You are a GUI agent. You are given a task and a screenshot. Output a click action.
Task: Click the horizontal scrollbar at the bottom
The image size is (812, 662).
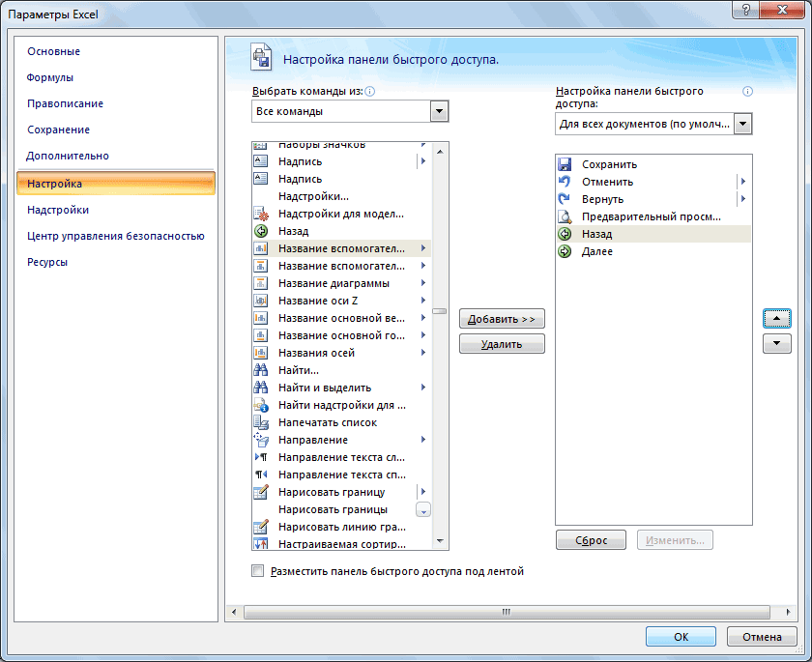coord(505,612)
